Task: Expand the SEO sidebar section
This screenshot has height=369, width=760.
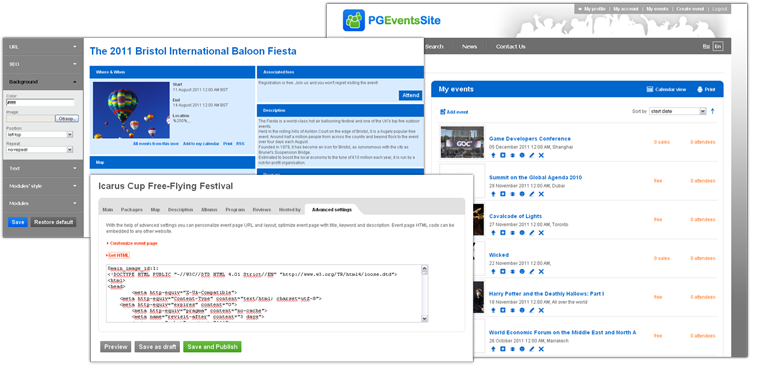Action: pyautogui.click(x=43, y=64)
